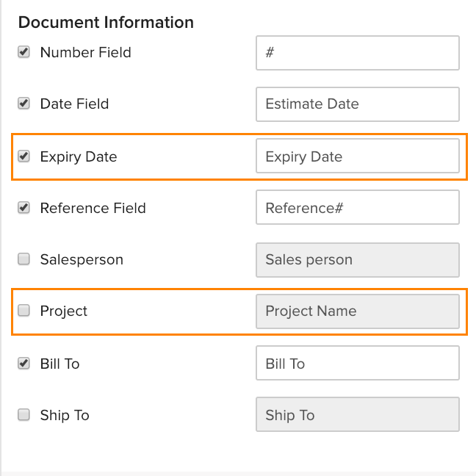This screenshot has width=476, height=476.
Task: Click the 'Expiry Date' text input box
Action: (357, 156)
